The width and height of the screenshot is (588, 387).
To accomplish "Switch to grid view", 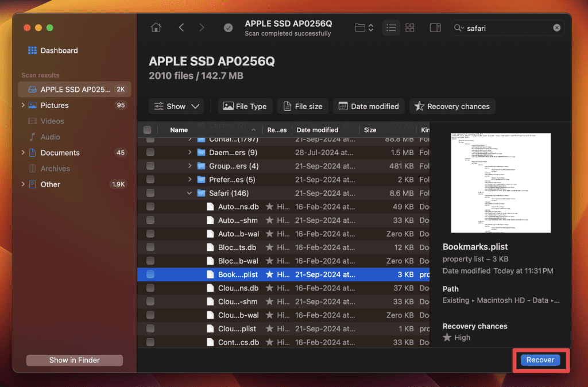I will (x=410, y=28).
